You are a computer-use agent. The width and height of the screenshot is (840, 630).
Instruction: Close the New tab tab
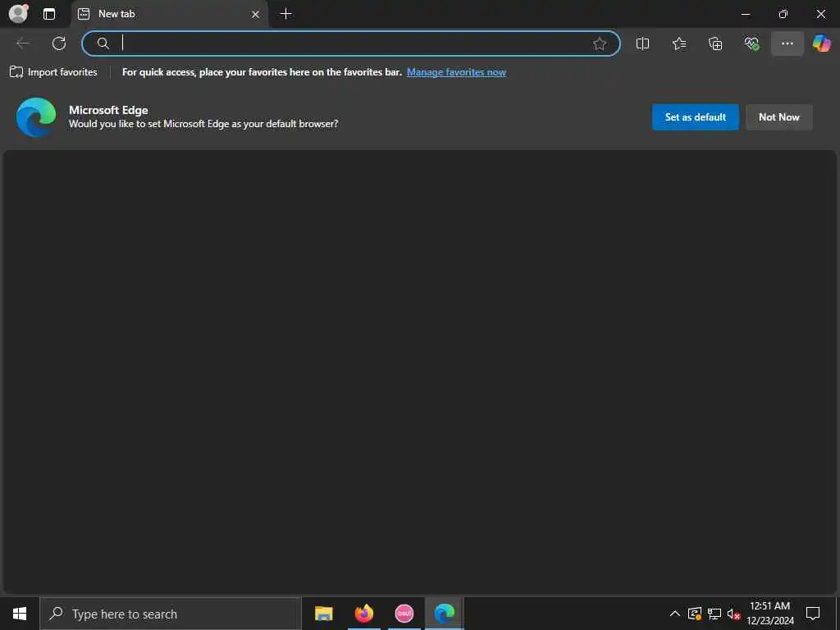click(256, 15)
